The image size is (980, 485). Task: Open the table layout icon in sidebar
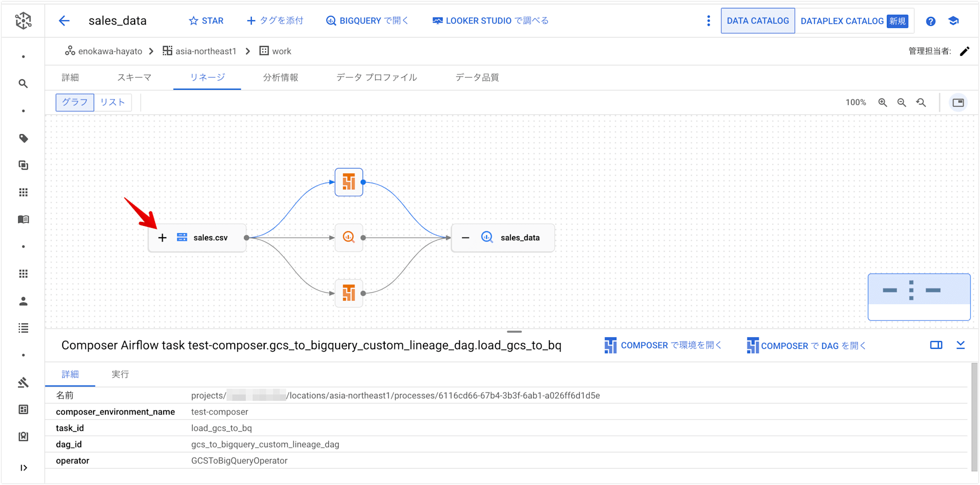23,410
